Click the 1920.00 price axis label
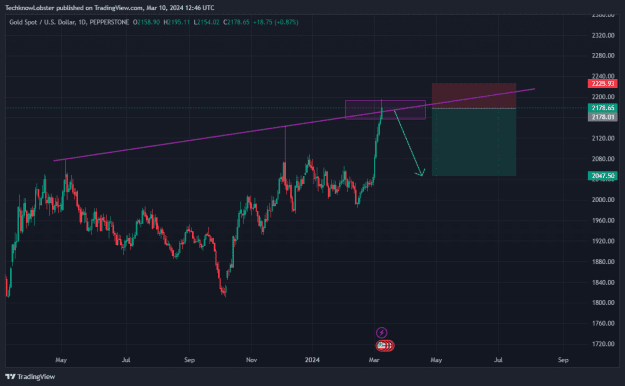625x386 pixels. (x=603, y=241)
